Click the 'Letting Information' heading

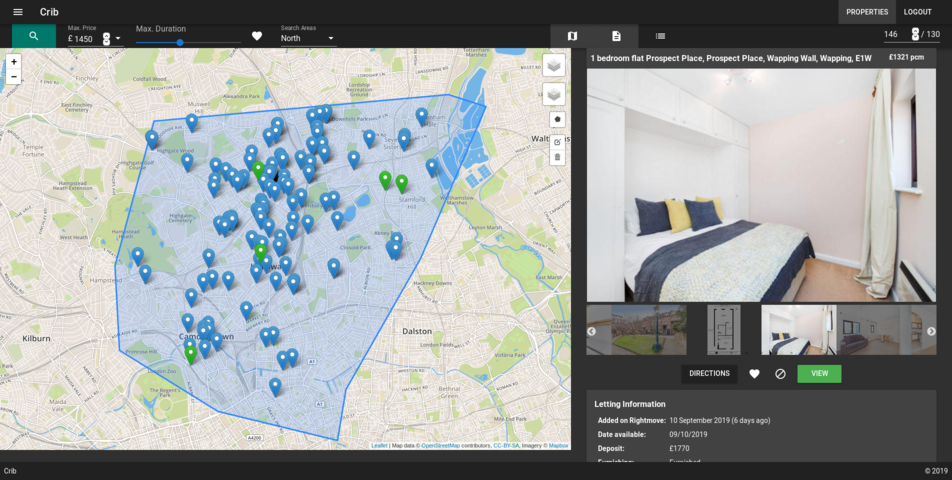pos(630,404)
